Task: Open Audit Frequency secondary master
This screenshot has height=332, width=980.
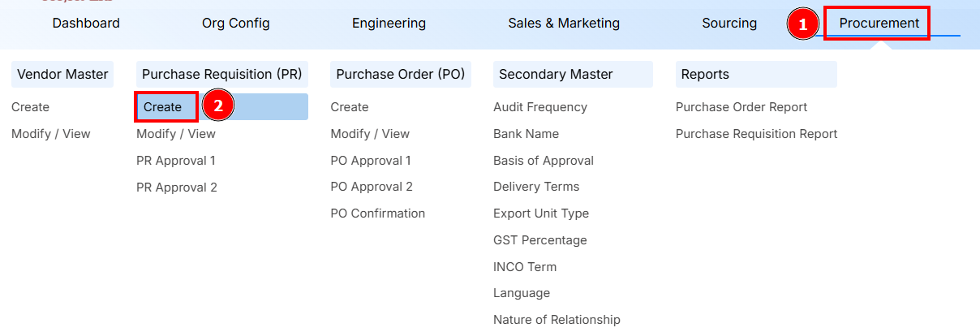Action: click(539, 107)
